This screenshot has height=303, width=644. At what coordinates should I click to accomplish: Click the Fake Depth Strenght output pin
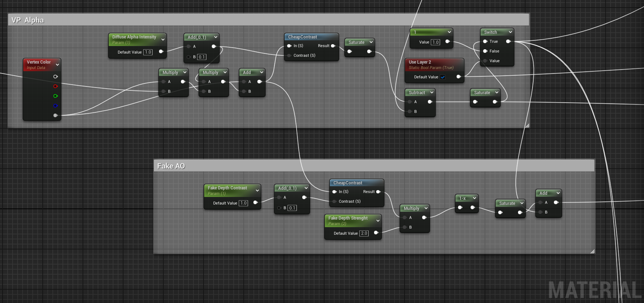point(376,233)
